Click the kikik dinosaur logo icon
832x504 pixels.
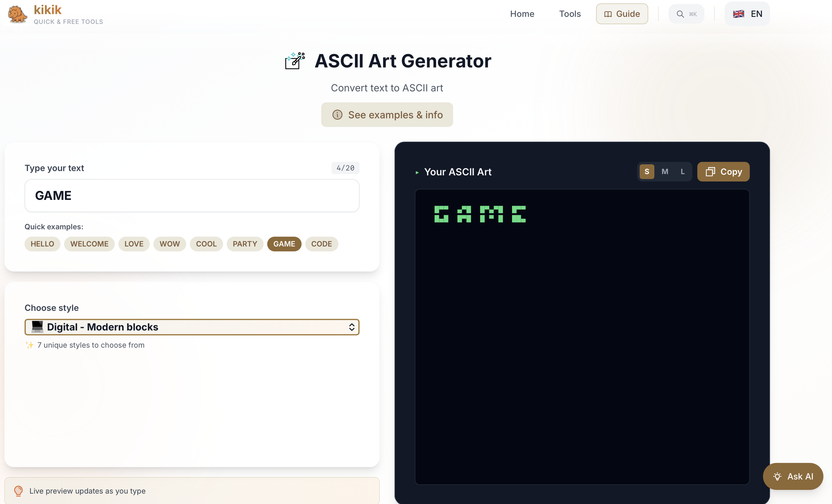[17, 14]
